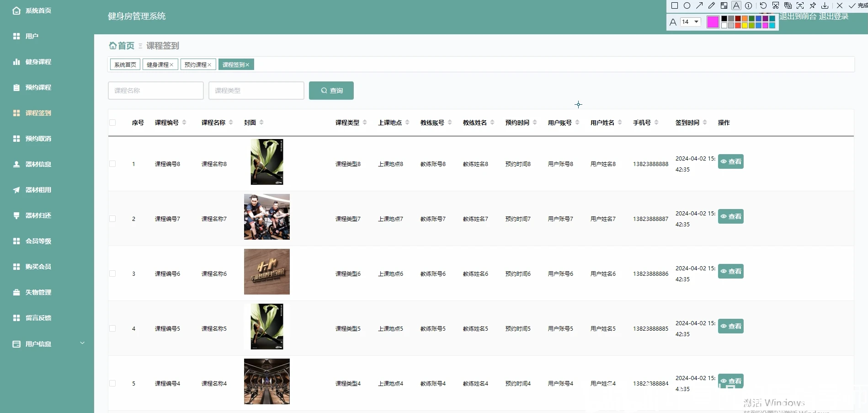Pick the yellow color swatch

click(745, 26)
